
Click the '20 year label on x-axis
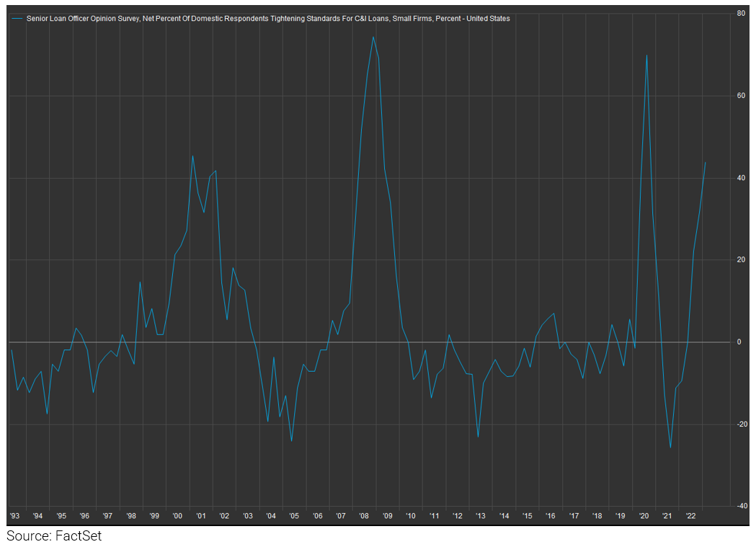pyautogui.click(x=644, y=516)
